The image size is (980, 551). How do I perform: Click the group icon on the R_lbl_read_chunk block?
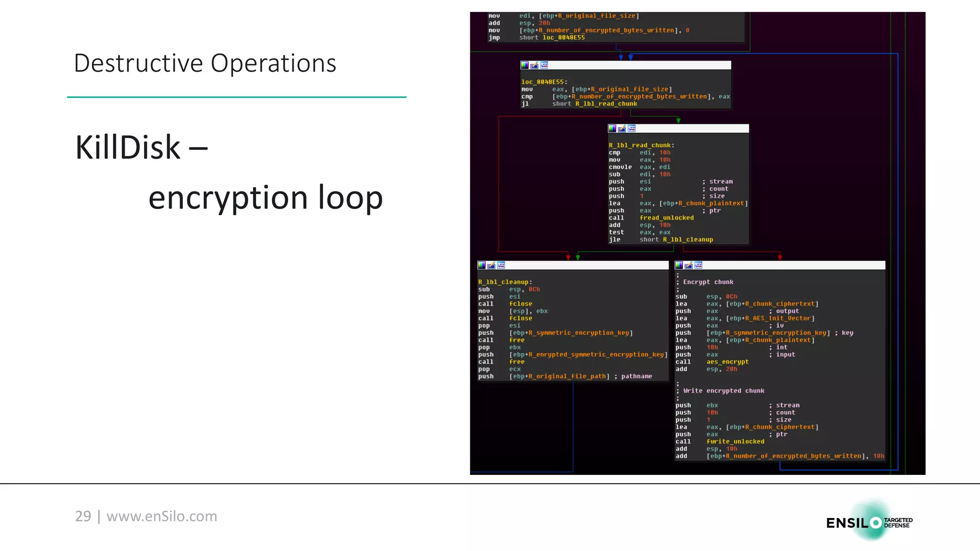[632, 128]
